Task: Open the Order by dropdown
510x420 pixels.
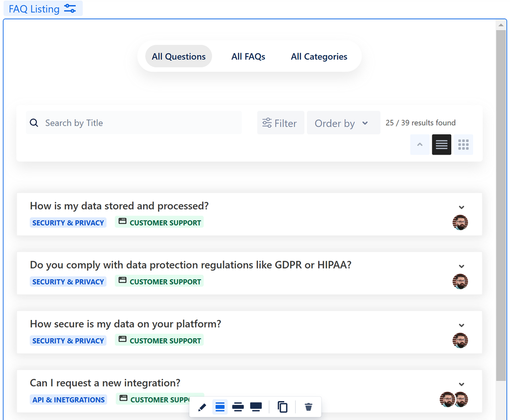Action: point(343,123)
